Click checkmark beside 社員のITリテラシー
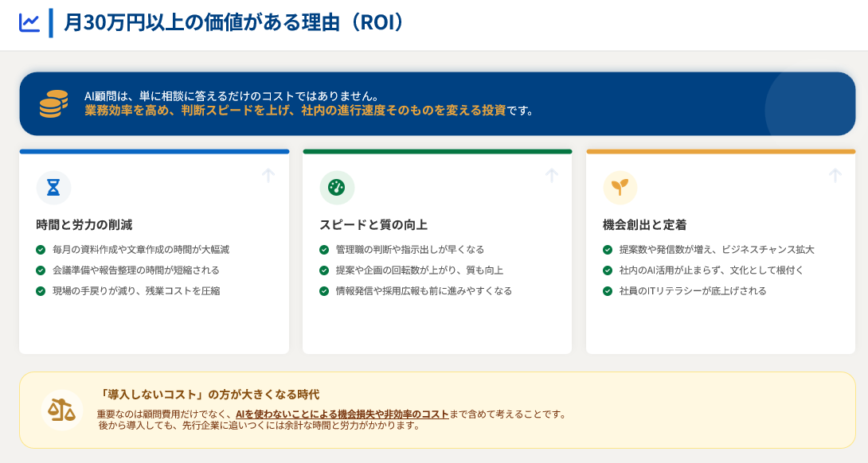The image size is (868, 463). pos(608,291)
